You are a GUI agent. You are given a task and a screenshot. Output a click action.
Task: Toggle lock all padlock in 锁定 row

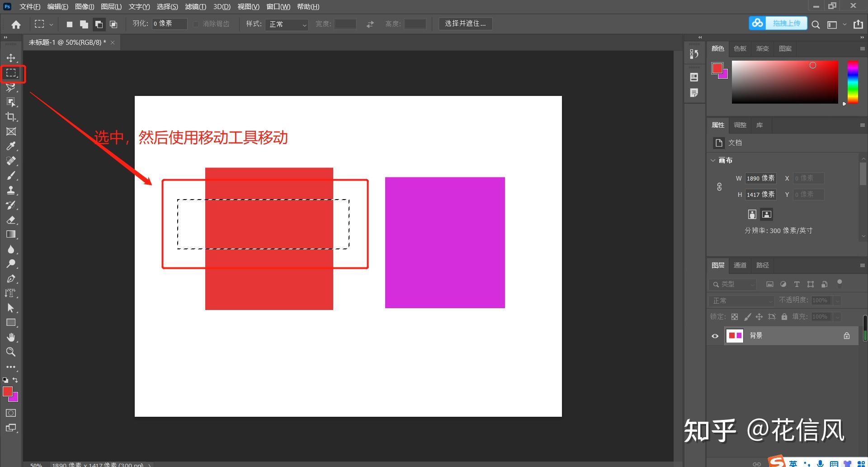[x=784, y=317]
